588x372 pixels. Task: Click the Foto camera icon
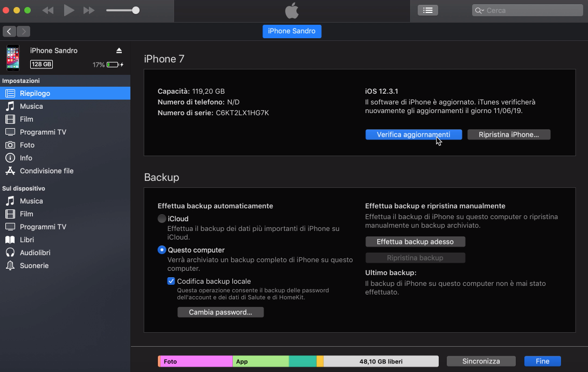pos(10,145)
